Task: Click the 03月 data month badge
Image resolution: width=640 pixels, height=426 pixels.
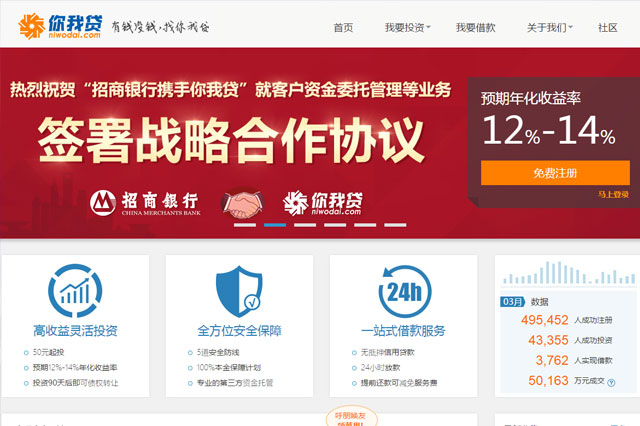Action: 512,302
